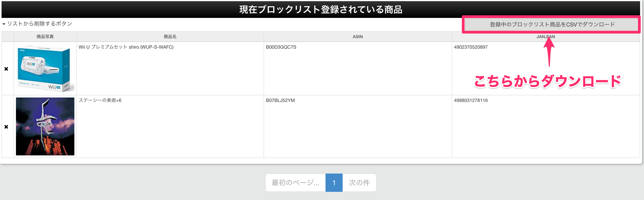This screenshot has width=644, height=200.
Task: Click the 商品写真 column header
Action: pos(45,37)
